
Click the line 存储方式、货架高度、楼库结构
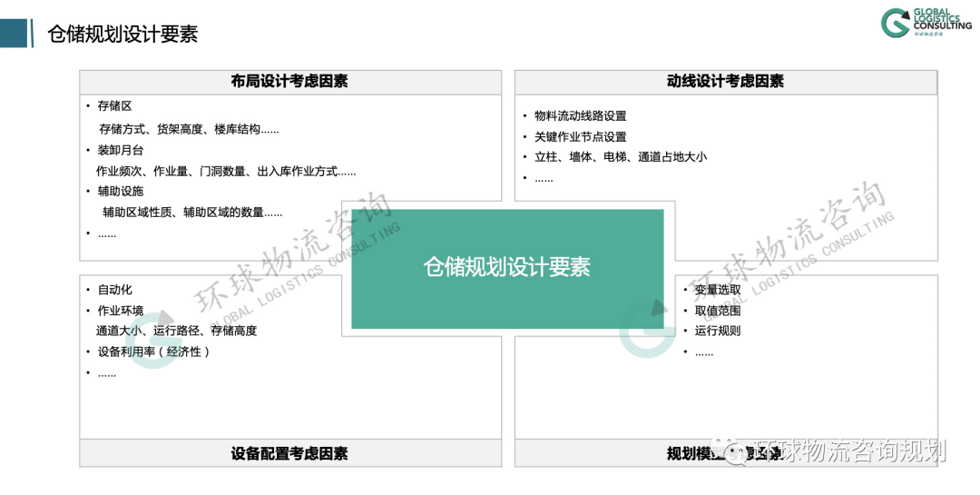(189, 130)
